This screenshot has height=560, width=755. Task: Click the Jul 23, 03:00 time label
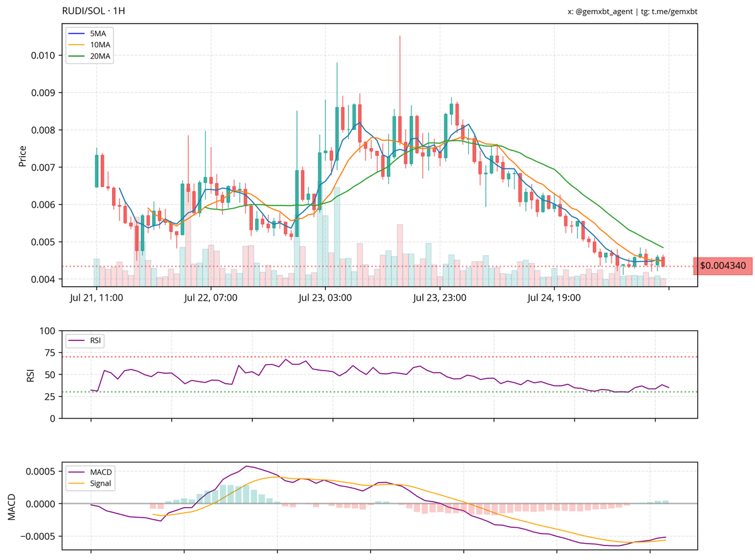pos(325,298)
